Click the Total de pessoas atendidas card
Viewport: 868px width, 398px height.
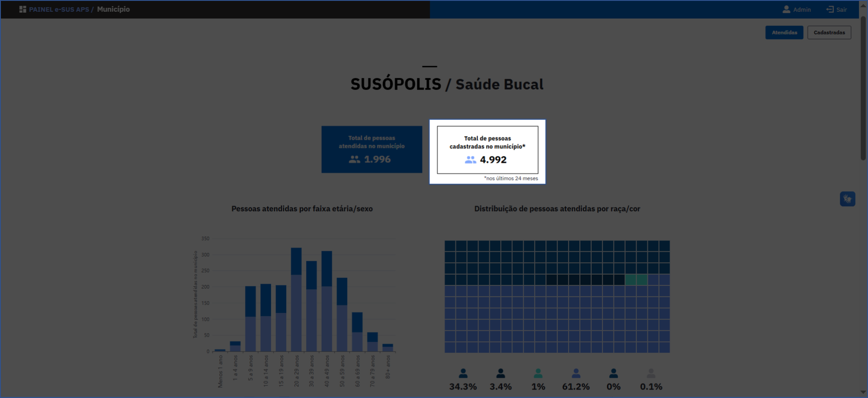click(372, 149)
